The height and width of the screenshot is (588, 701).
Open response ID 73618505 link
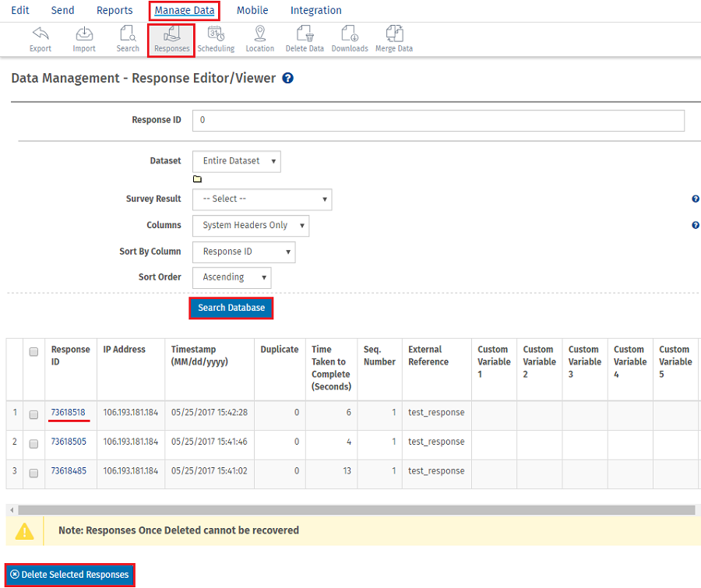69,442
